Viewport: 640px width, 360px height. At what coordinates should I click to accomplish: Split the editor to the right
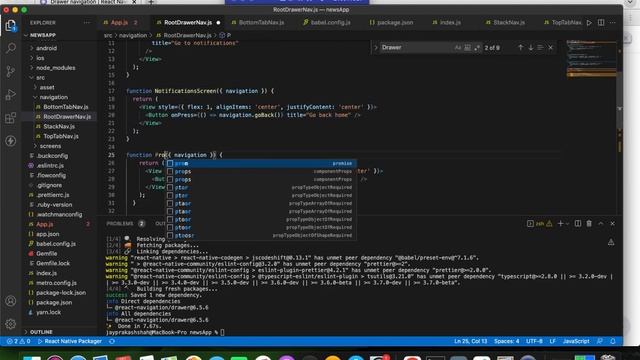[x=601, y=23]
